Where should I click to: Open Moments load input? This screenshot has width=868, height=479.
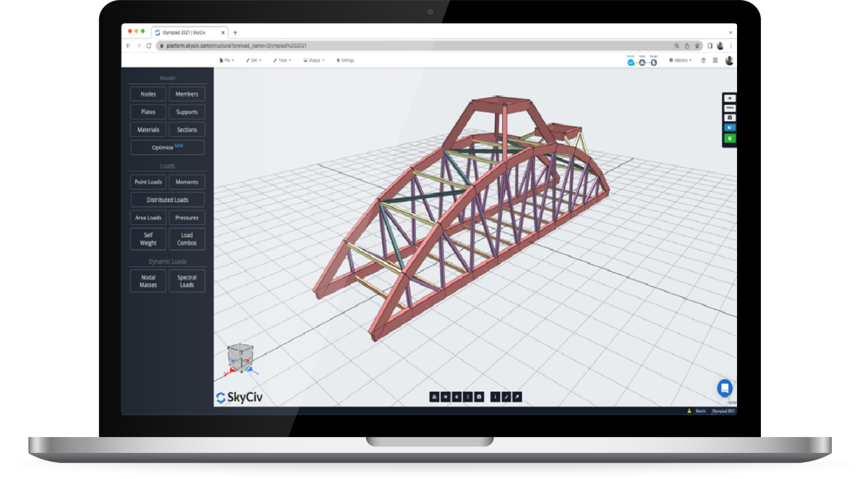187,182
